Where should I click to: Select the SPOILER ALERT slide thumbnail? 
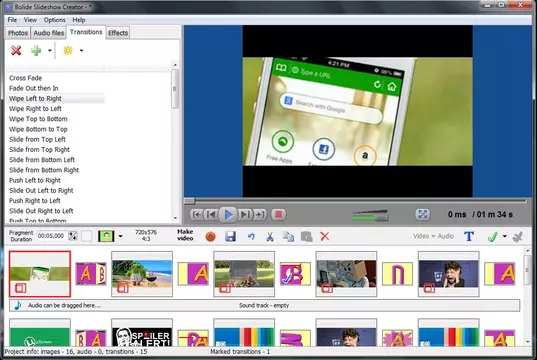tap(142, 333)
